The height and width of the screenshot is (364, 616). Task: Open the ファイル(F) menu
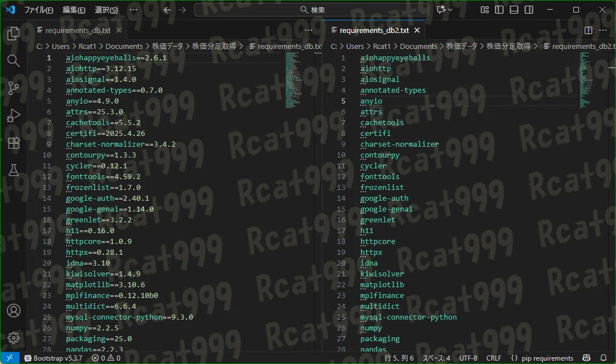coord(39,10)
